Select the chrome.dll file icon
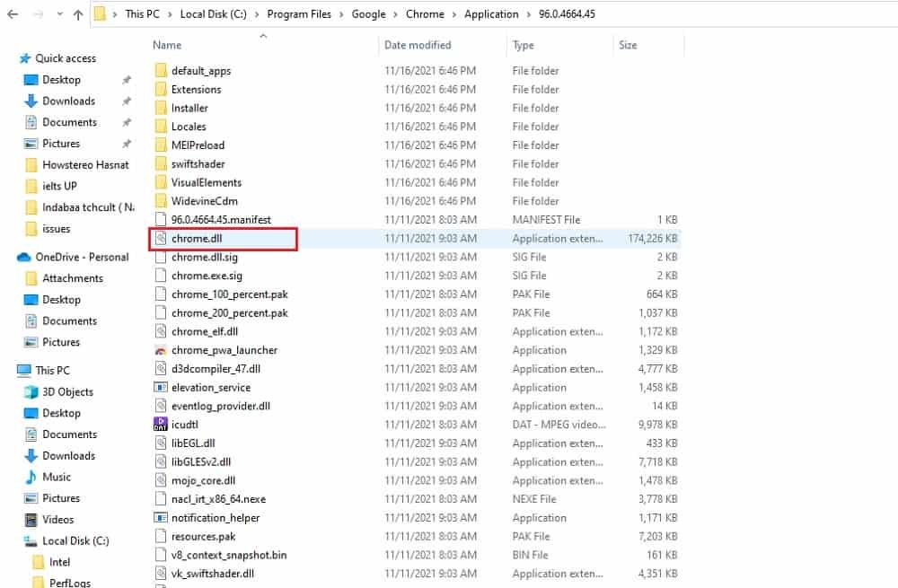This screenshot has height=588, width=898. (x=161, y=238)
